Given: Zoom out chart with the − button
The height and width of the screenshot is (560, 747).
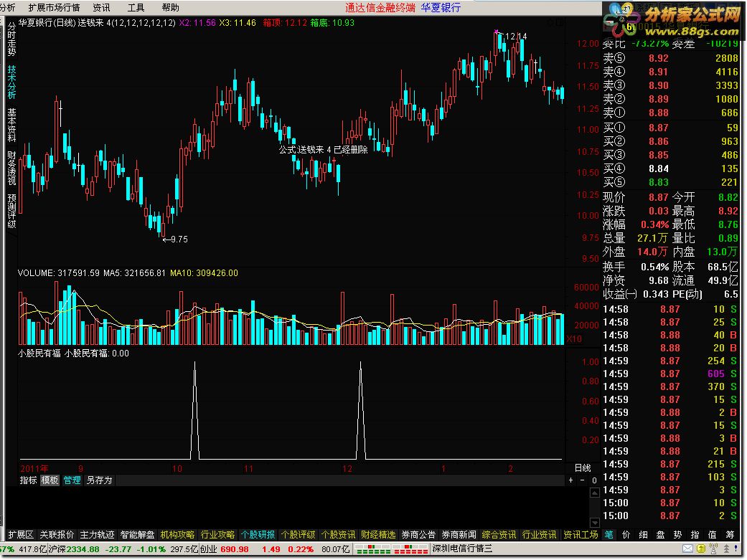Looking at the screenshot, I should tap(582, 480).
